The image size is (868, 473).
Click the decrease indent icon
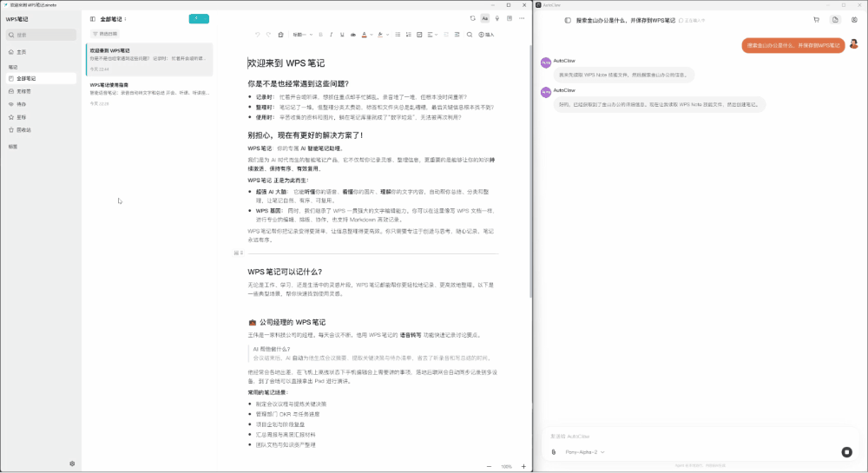coord(446,35)
